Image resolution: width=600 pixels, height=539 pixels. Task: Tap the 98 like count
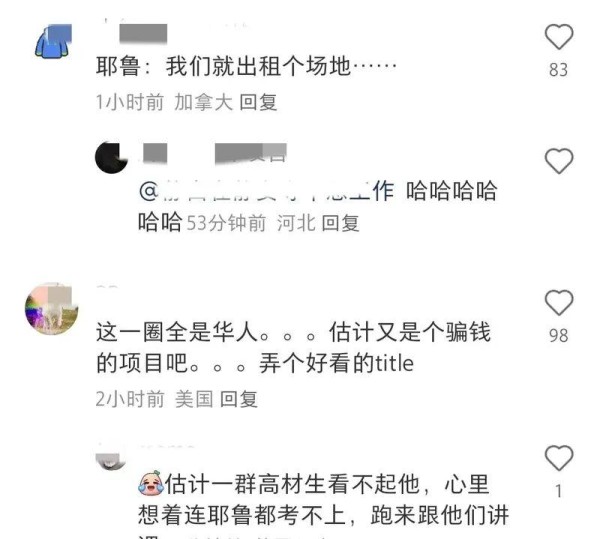559,335
